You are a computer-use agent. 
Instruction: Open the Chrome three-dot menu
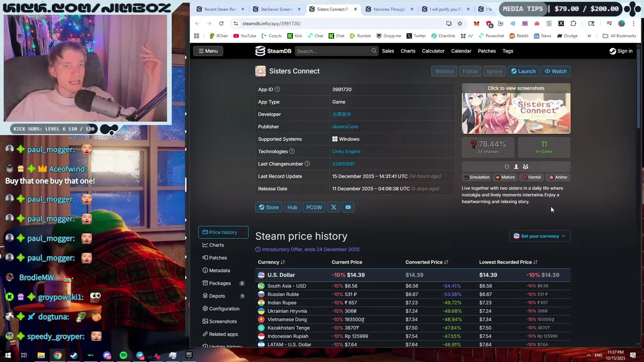[x=634, y=24]
